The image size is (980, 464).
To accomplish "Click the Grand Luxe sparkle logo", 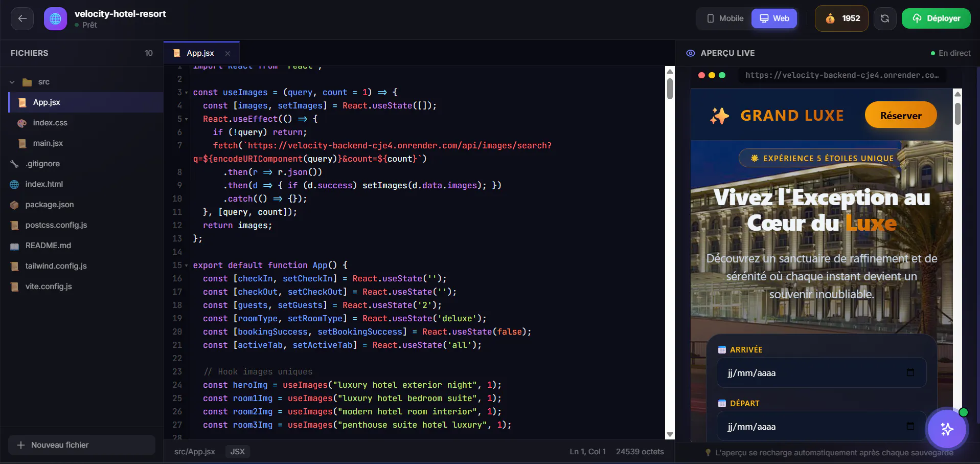I will 719,116.
